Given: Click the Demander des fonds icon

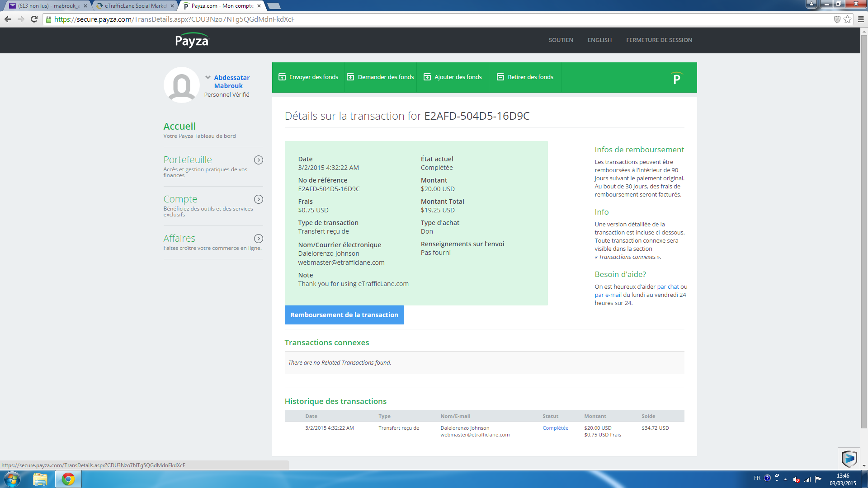Looking at the screenshot, I should coord(350,77).
